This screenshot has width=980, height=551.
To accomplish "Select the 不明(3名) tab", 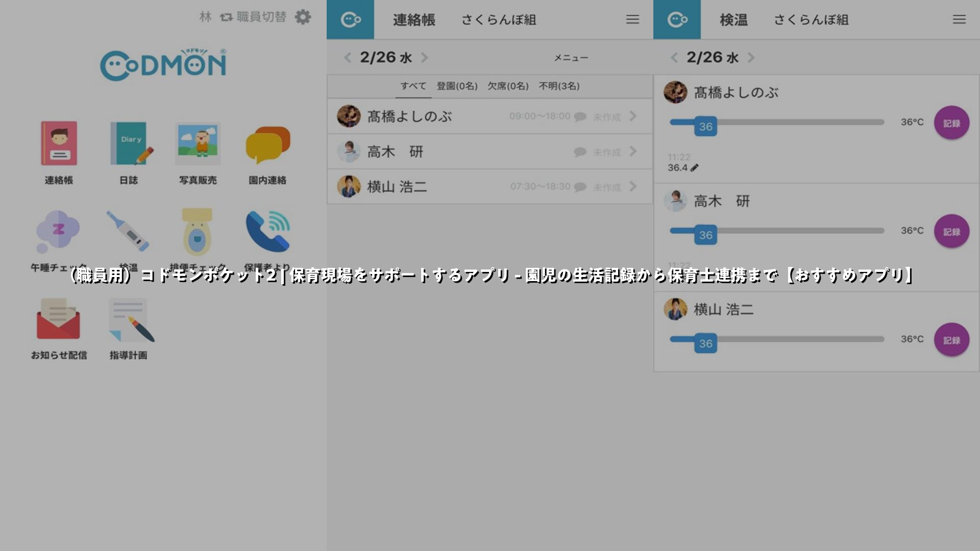I will coord(559,86).
